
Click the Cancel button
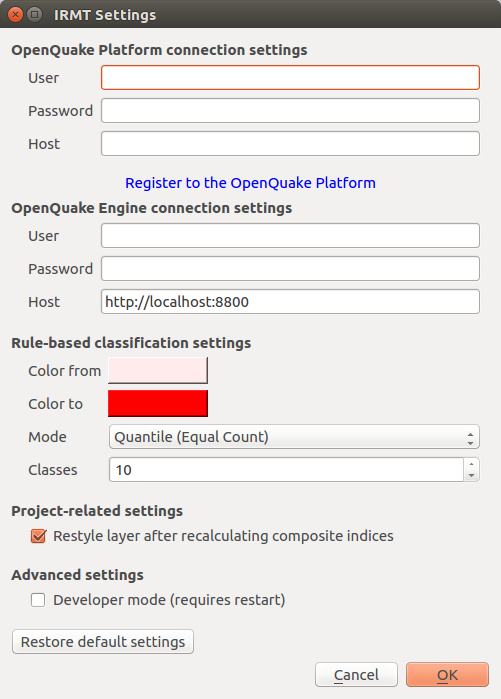[356, 675]
